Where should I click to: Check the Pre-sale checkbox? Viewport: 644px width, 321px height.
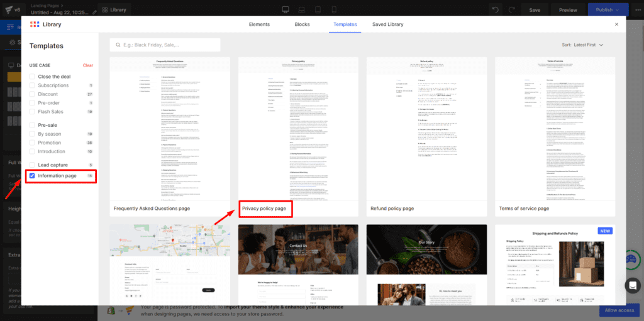point(32,125)
